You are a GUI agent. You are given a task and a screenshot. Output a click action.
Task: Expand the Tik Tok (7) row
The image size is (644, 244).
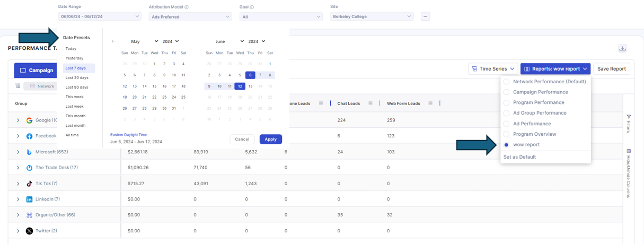point(18,184)
